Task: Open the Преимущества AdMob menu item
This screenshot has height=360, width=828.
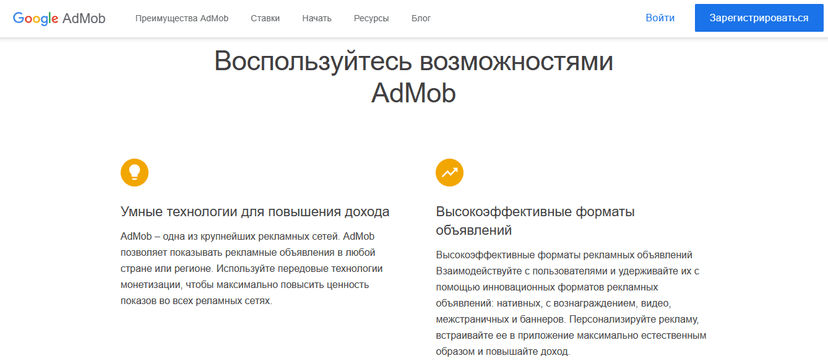Action: 182,18
